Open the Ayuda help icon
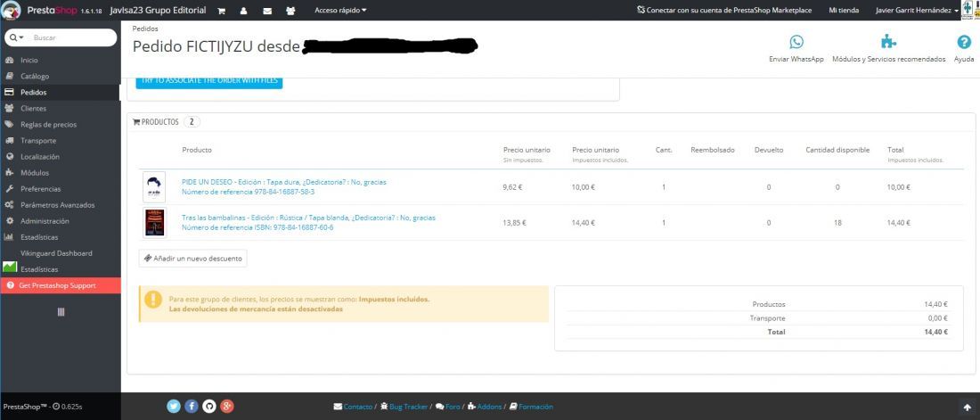Viewport: 980px width, 420px height. 964,42
